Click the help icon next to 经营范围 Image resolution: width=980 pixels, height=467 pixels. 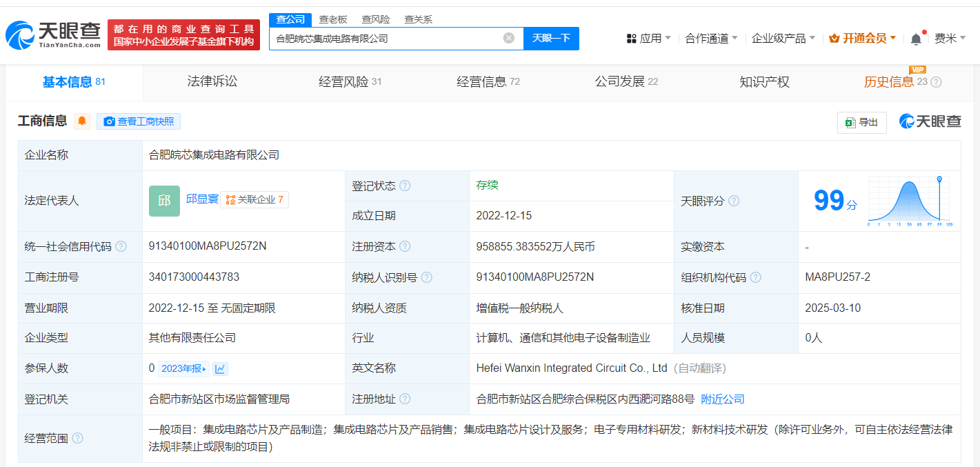pos(78,438)
